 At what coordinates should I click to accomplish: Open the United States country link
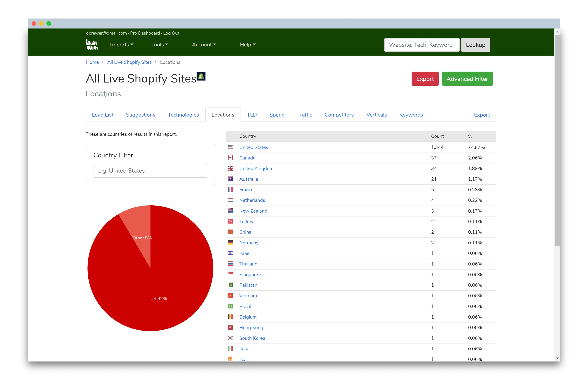(x=254, y=147)
